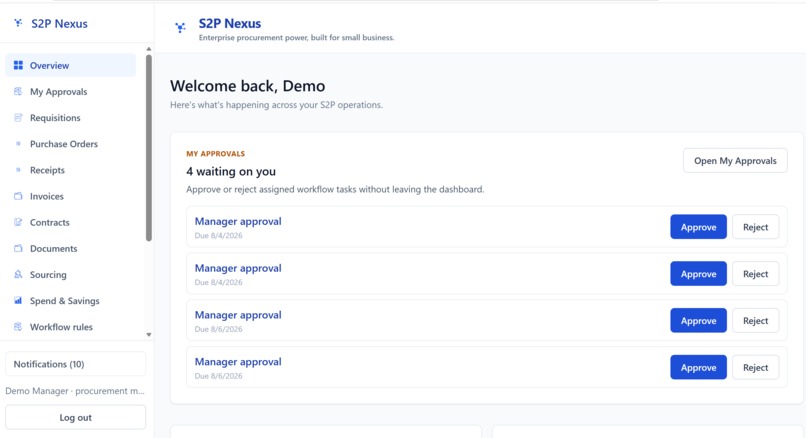Reject the first Manager approval due 8/4/2026
Image resolution: width=806 pixels, height=438 pixels.
755,227
